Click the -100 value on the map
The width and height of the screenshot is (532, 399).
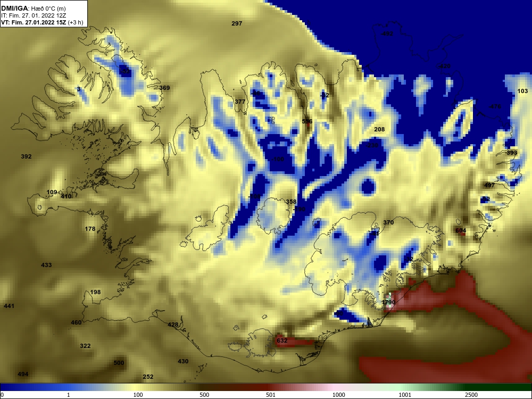point(278,159)
